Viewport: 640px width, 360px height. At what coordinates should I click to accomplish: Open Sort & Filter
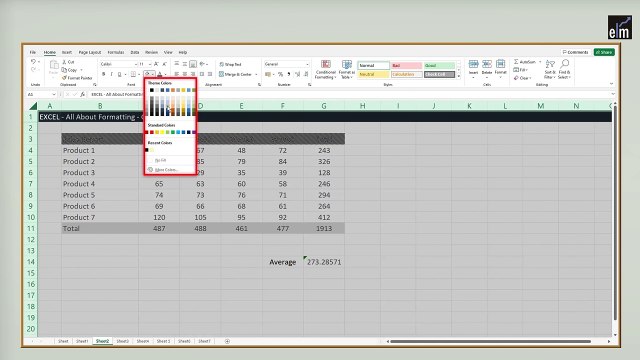point(550,69)
